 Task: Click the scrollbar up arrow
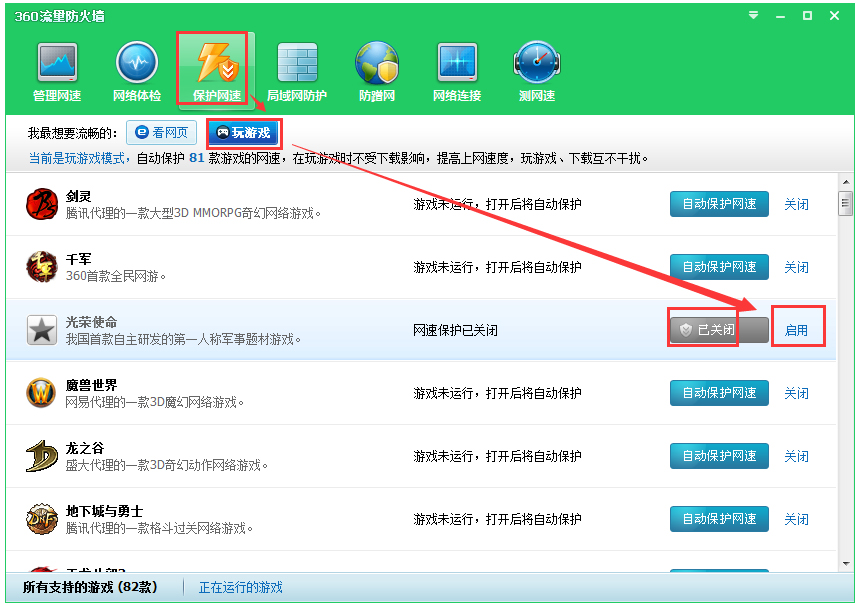coord(846,181)
